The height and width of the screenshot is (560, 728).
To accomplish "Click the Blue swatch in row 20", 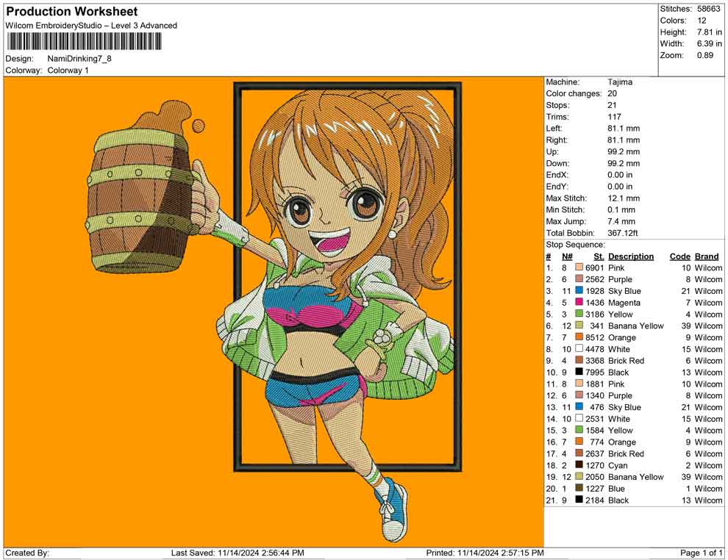I will (x=579, y=488).
